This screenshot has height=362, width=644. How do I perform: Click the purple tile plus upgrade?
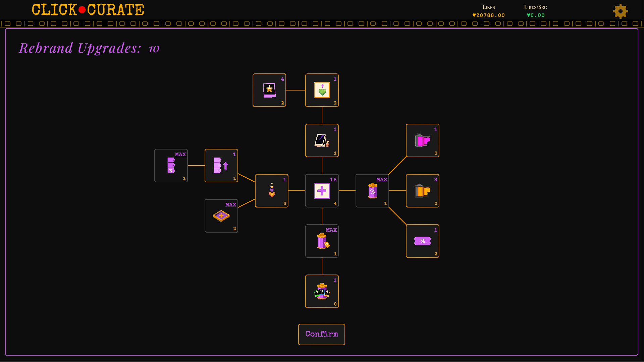(x=221, y=216)
